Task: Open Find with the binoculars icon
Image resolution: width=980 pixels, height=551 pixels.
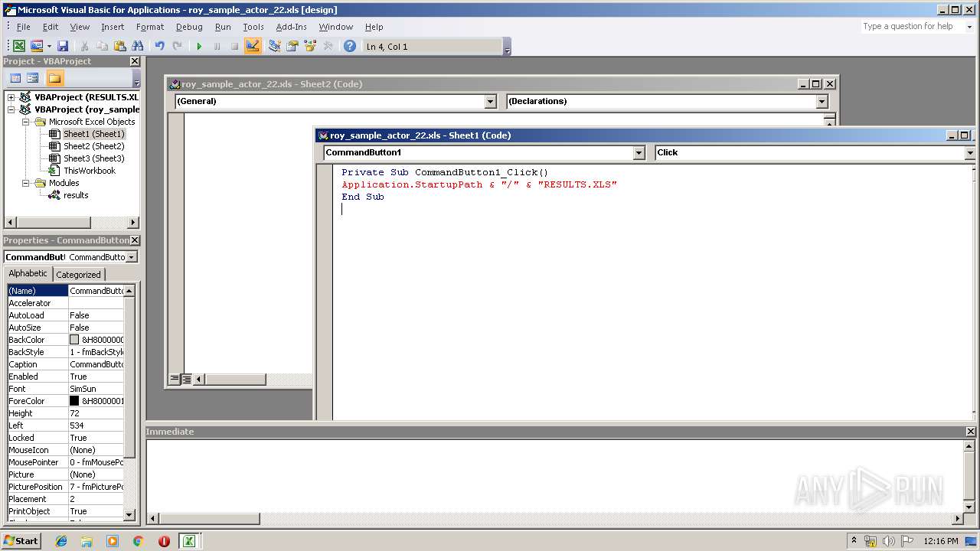Action: 138,47
